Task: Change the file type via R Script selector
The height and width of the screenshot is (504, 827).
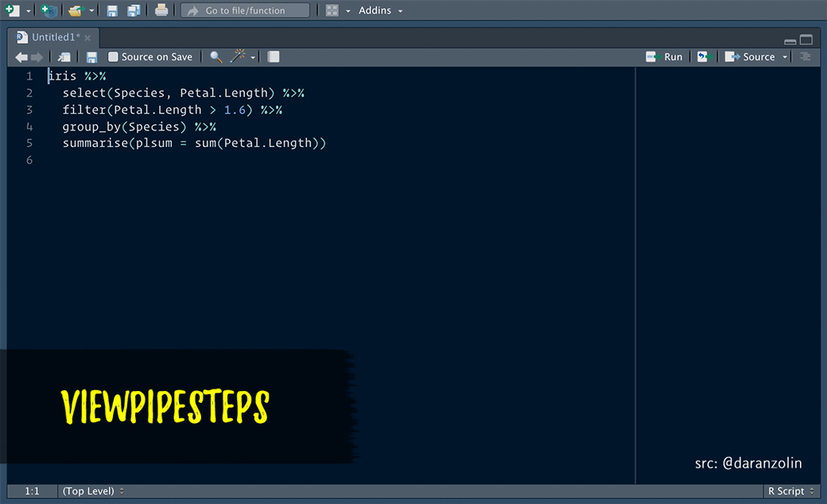Action: pos(789,491)
